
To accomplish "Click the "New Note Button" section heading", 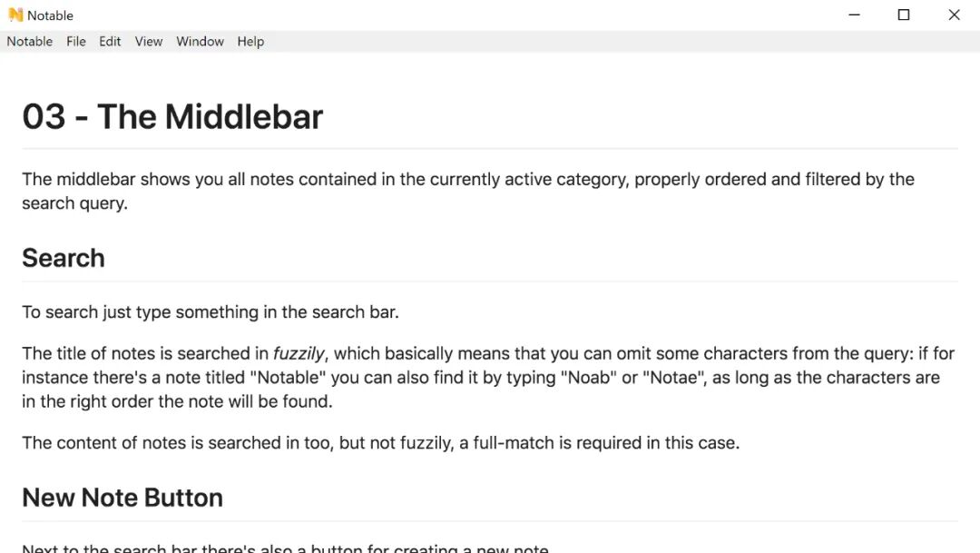I will (x=122, y=498).
